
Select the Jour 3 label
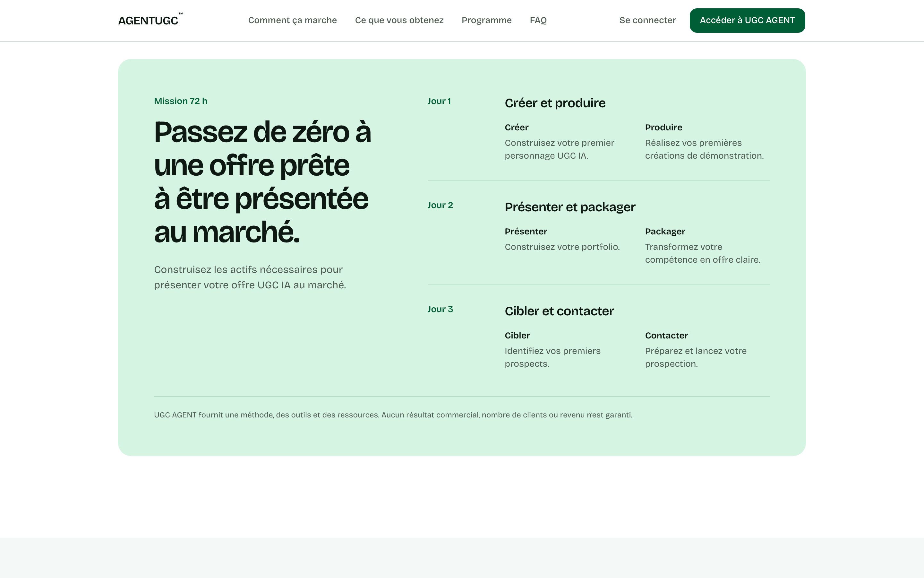(x=440, y=309)
